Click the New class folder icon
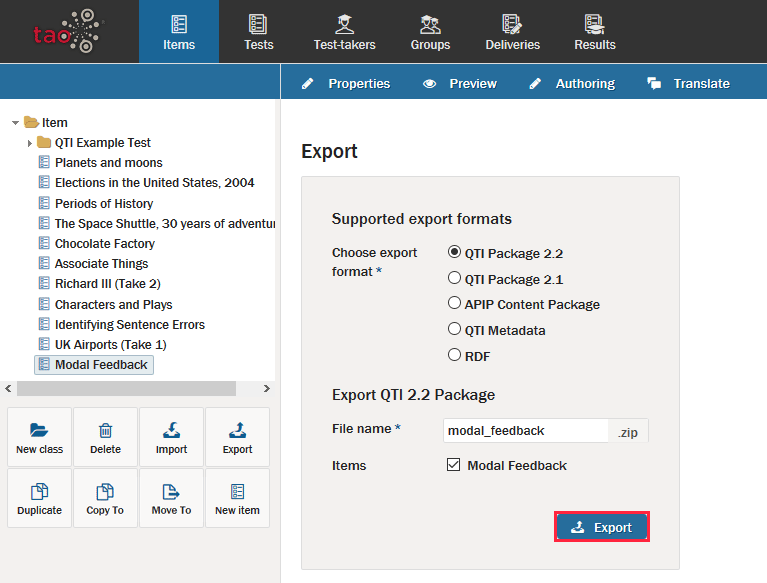767x583 pixels. tap(39, 431)
